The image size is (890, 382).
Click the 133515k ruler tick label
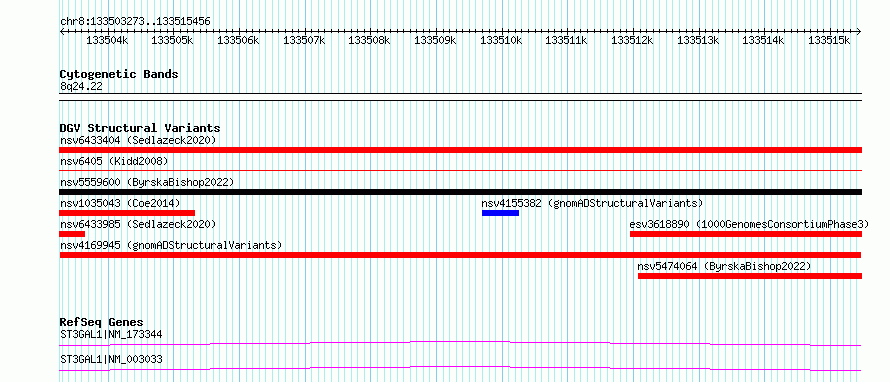coord(829,40)
